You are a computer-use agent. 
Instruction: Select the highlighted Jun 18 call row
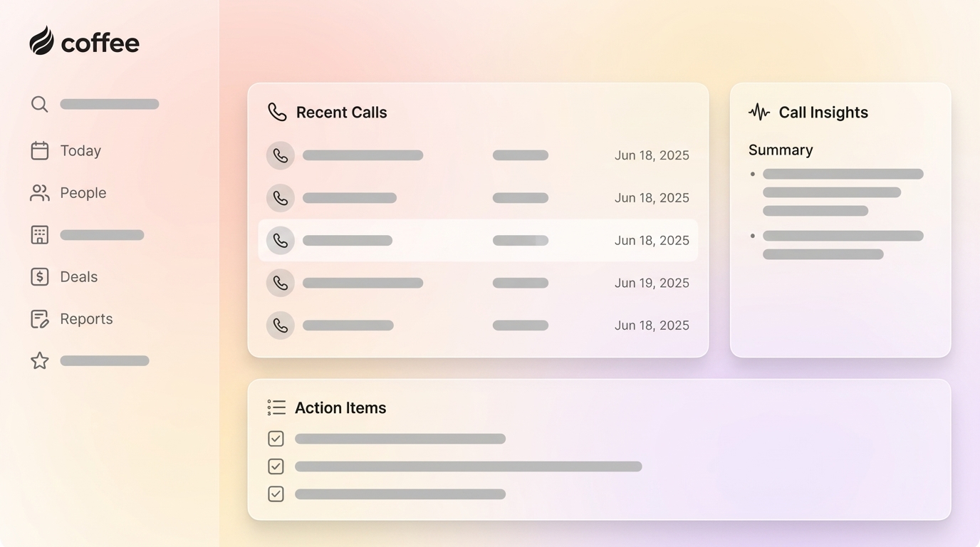pos(478,240)
